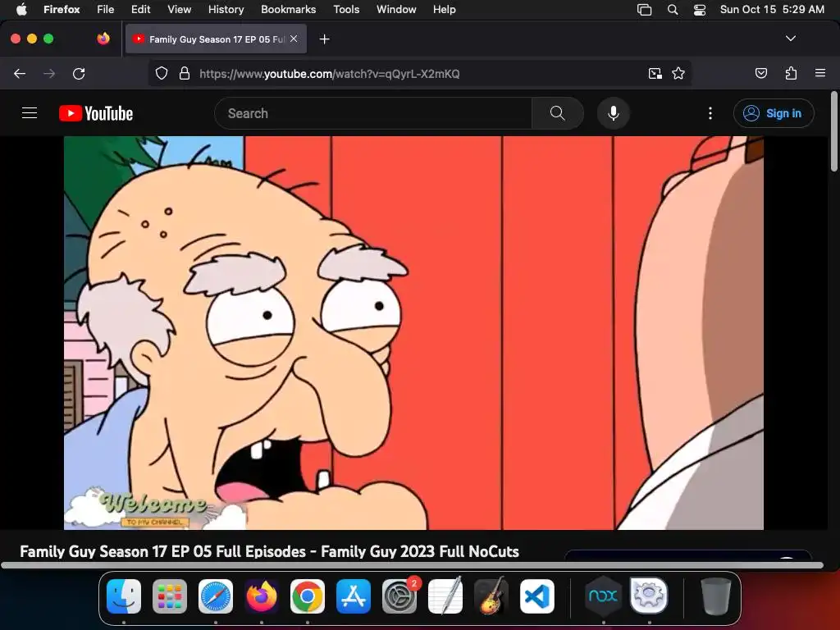Open the Window menu
The height and width of the screenshot is (630, 840).
396,9
